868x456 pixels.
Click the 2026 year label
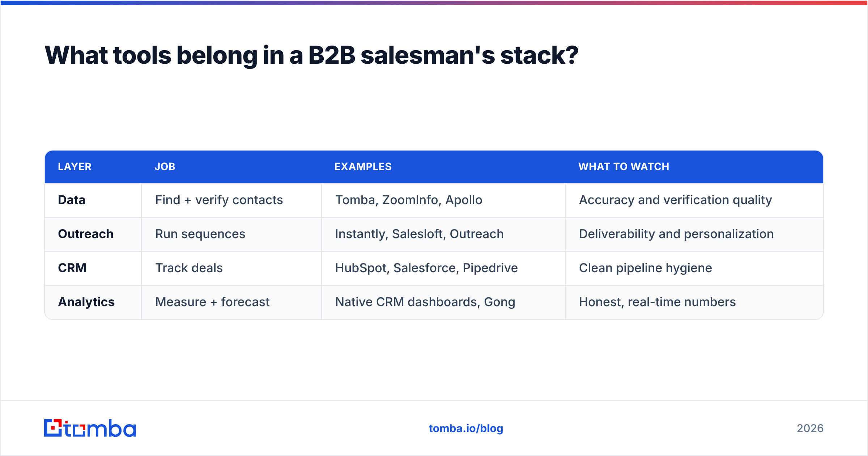810,428
